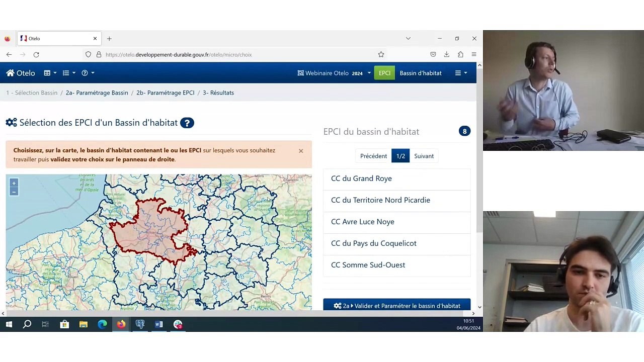Switch to the EPCI mode
This screenshot has width=644, height=362.
tap(384, 73)
